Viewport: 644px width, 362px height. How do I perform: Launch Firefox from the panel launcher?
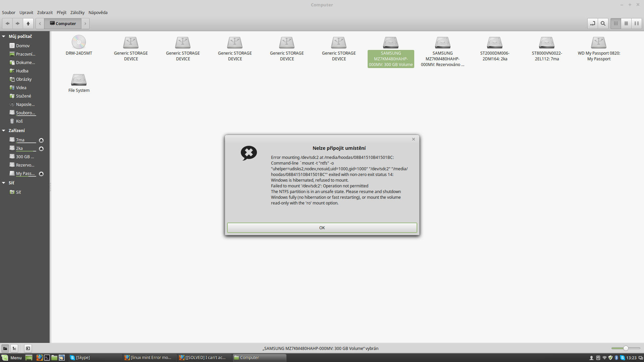tap(40, 358)
